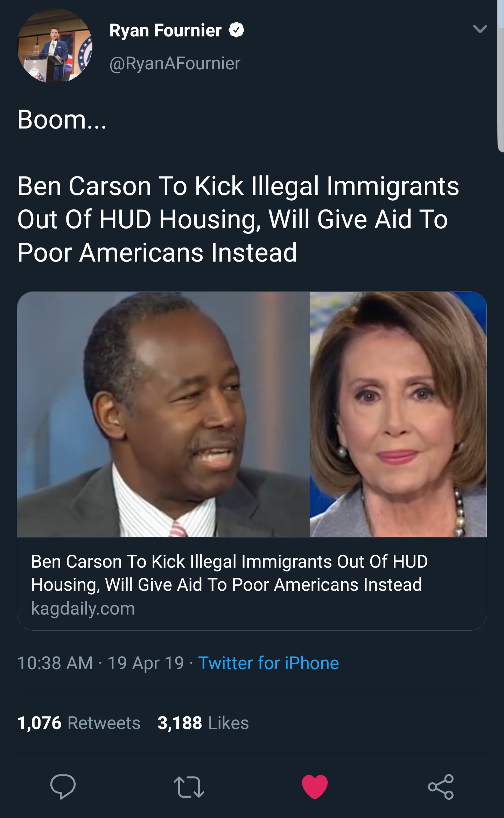
Task: Open the @RyanAFournier handle
Action: (175, 63)
